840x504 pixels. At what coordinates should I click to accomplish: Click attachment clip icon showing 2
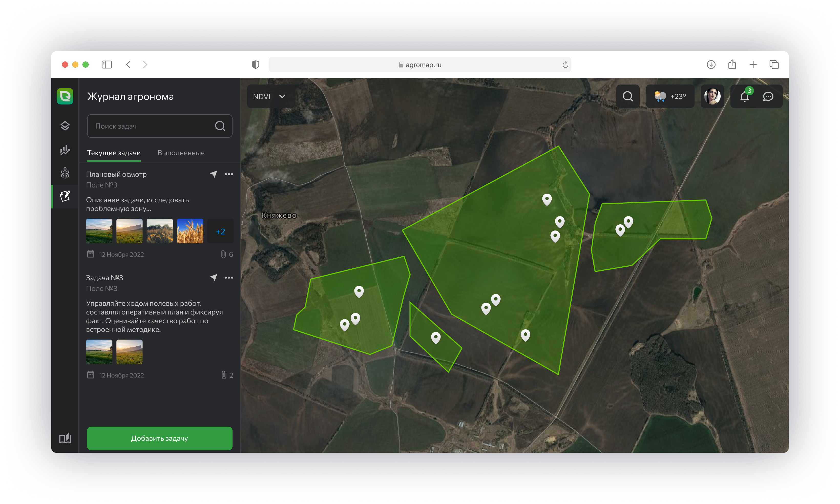(224, 375)
